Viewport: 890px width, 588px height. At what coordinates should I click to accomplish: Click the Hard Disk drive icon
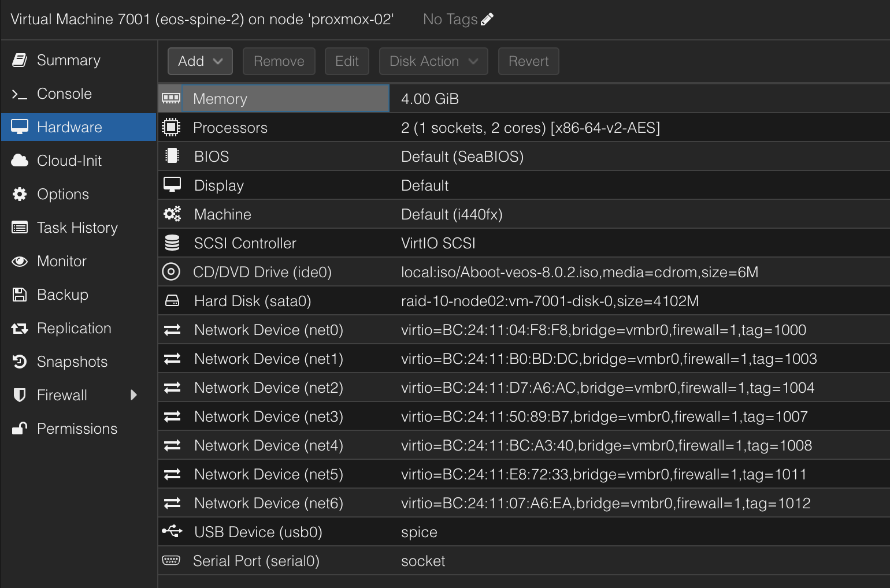[x=172, y=300]
